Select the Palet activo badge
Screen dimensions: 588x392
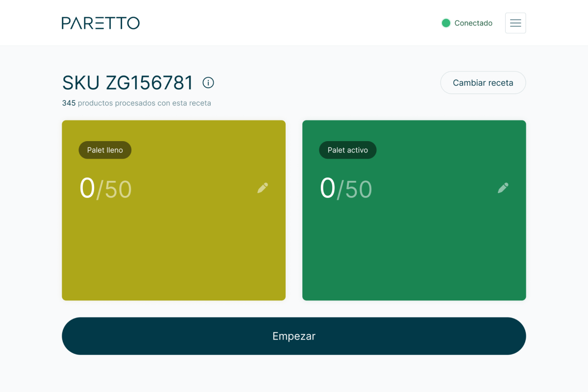348,150
